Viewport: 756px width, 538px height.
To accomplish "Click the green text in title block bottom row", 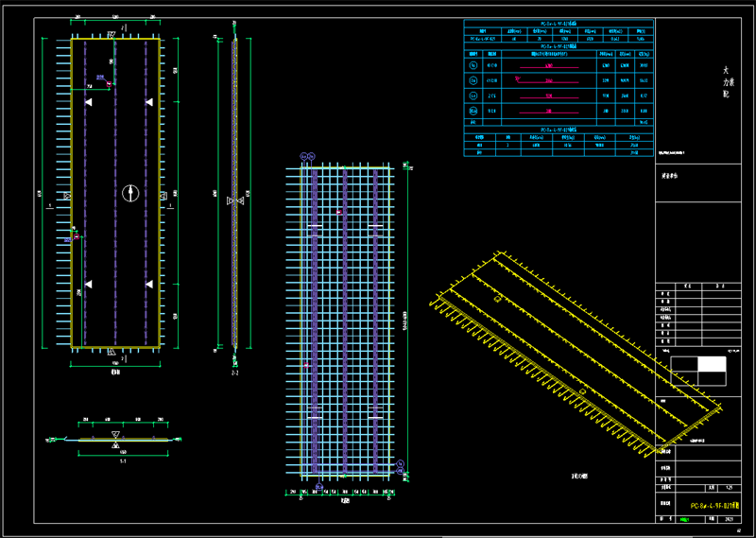I will pyautogui.click(x=684, y=520).
